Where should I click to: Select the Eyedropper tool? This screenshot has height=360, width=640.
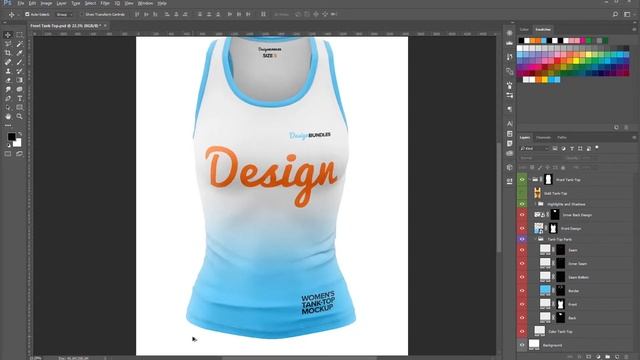pos(19,53)
